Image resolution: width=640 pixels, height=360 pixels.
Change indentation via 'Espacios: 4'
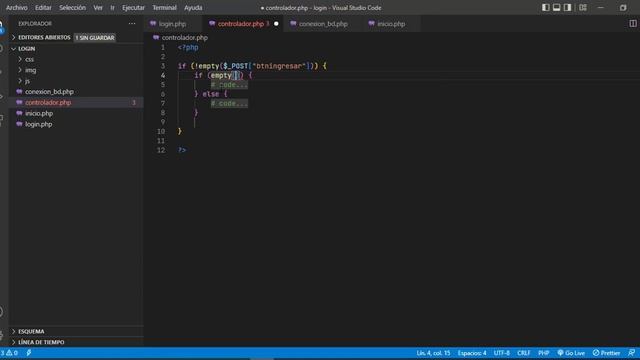point(472,353)
